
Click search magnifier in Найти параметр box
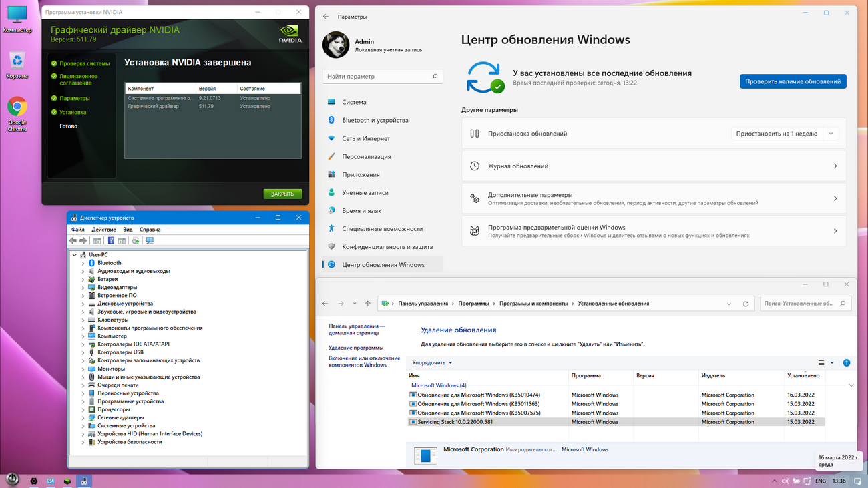coord(435,77)
